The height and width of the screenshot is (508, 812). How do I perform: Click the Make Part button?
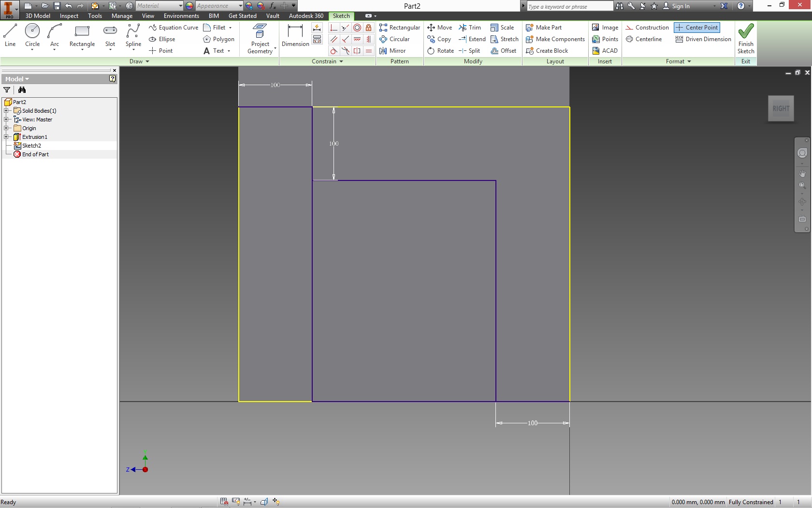[544, 28]
